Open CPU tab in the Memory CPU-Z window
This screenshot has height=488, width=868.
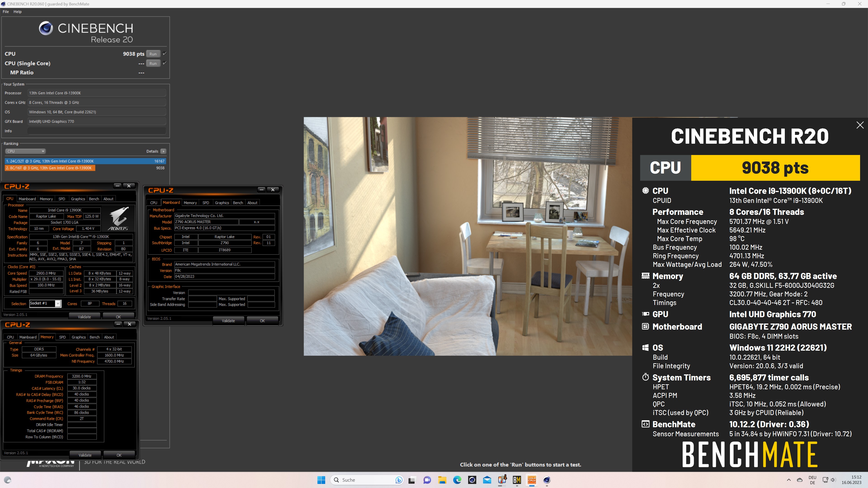(10, 337)
